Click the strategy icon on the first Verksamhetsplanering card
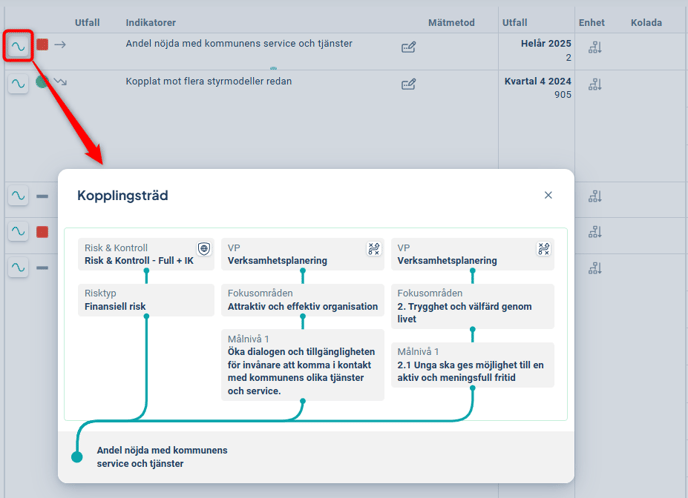This screenshot has height=498, width=688. tap(374, 249)
